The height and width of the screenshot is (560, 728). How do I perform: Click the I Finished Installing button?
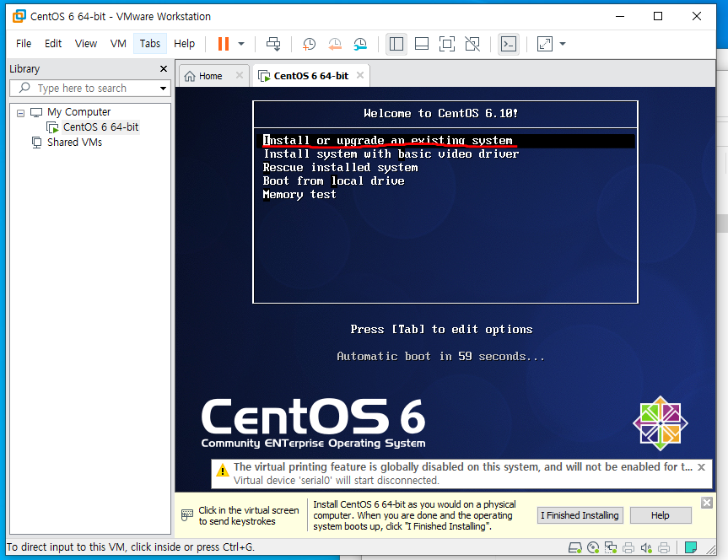click(x=580, y=515)
